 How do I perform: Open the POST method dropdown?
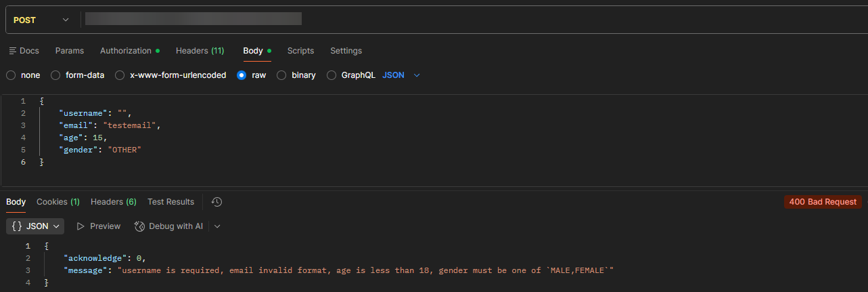coord(41,20)
